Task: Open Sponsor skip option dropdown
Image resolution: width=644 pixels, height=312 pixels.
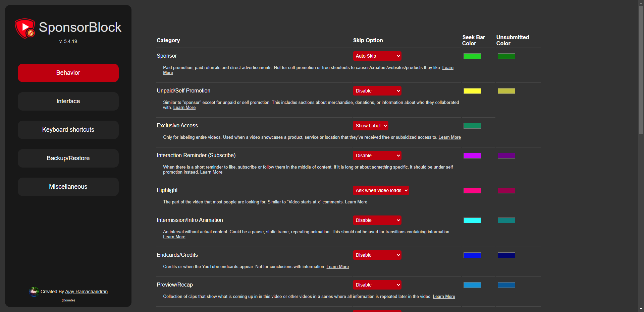Action: click(377, 56)
